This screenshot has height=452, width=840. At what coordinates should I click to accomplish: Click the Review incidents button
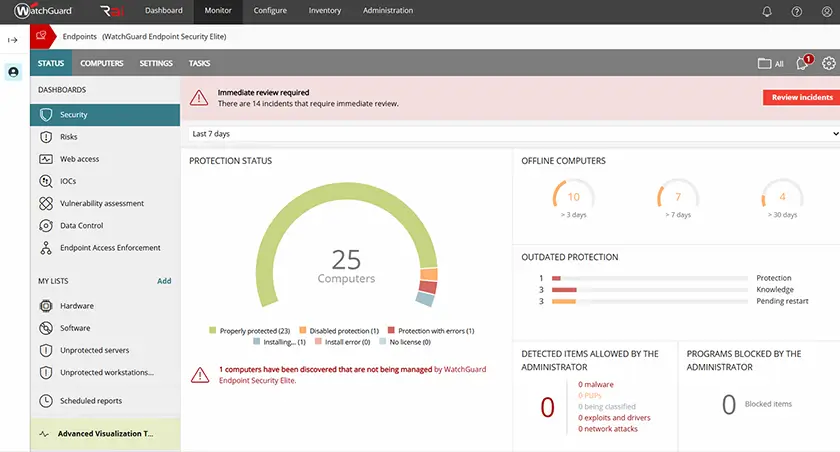point(801,97)
